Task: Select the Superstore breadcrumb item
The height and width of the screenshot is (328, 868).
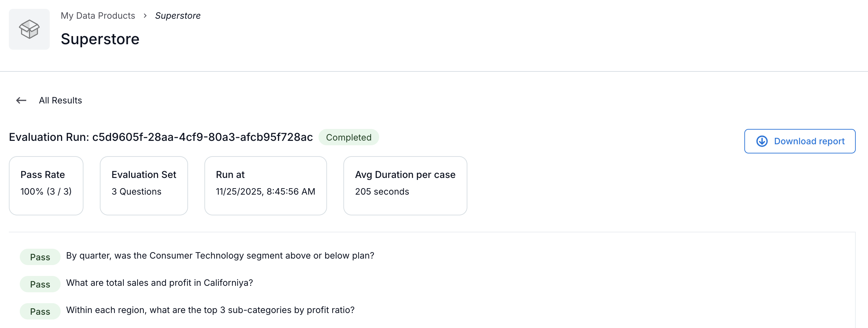Action: (178, 15)
